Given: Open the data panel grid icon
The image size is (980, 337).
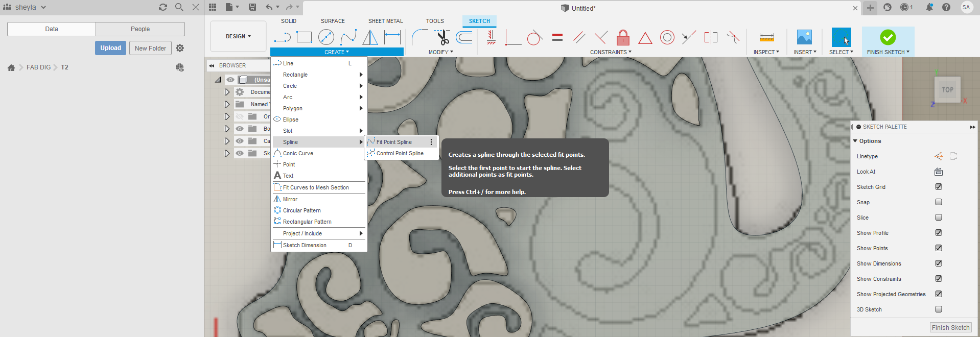Looking at the screenshot, I should click(x=213, y=7).
